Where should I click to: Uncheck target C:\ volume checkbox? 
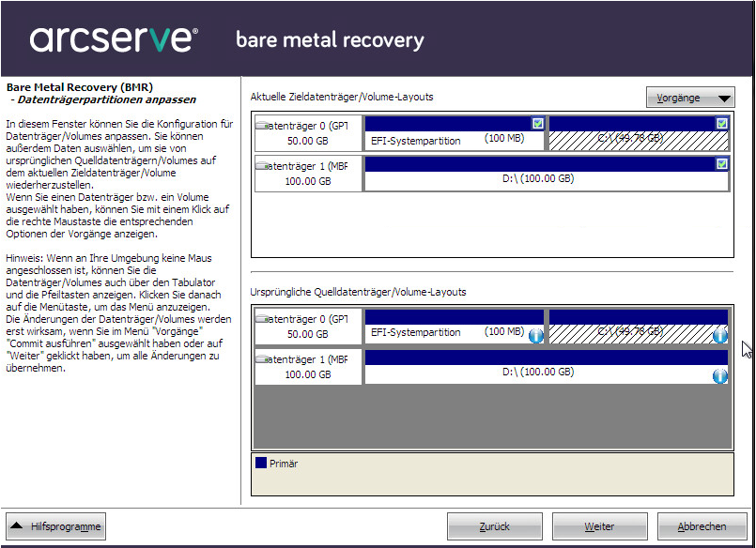point(722,124)
